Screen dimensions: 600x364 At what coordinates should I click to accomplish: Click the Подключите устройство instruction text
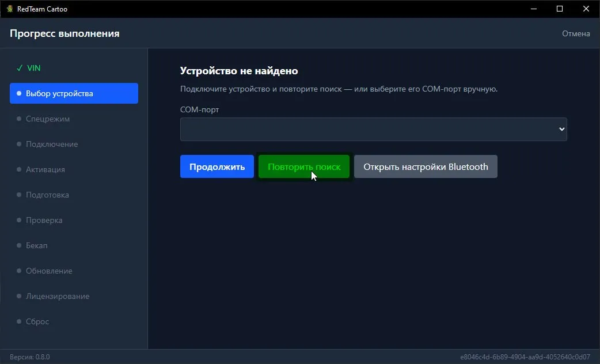tap(339, 89)
